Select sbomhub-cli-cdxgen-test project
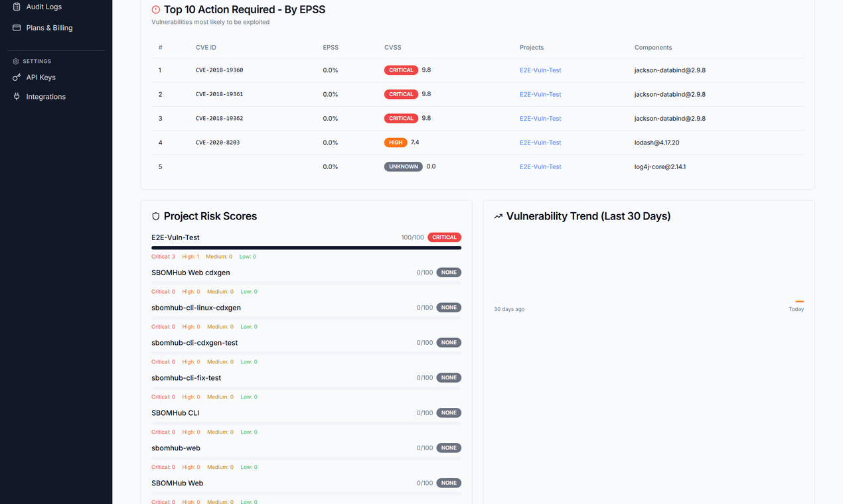The image size is (843, 504). pos(194,343)
